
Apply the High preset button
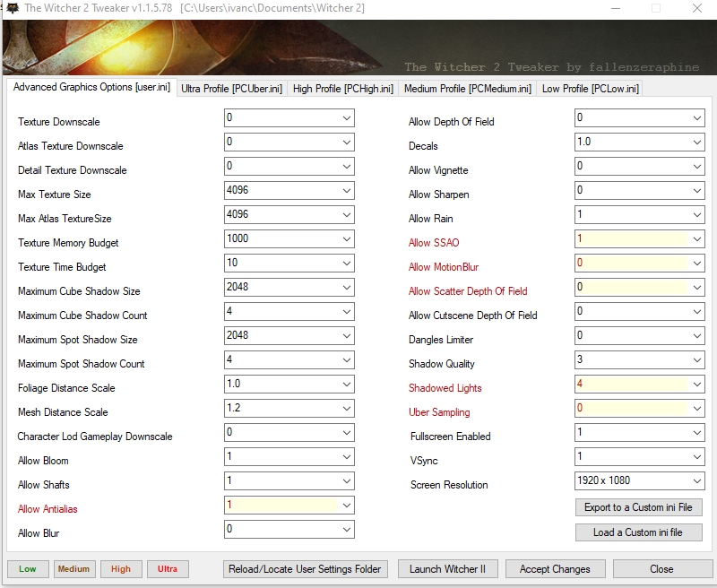(121, 569)
